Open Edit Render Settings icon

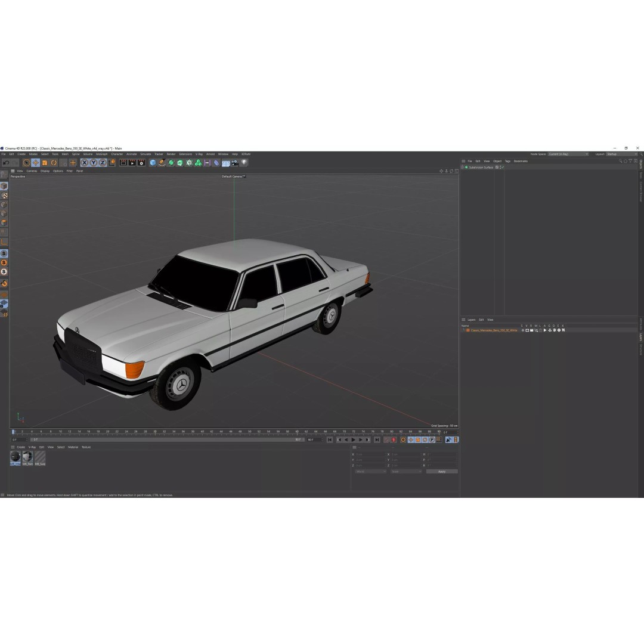[141, 163]
